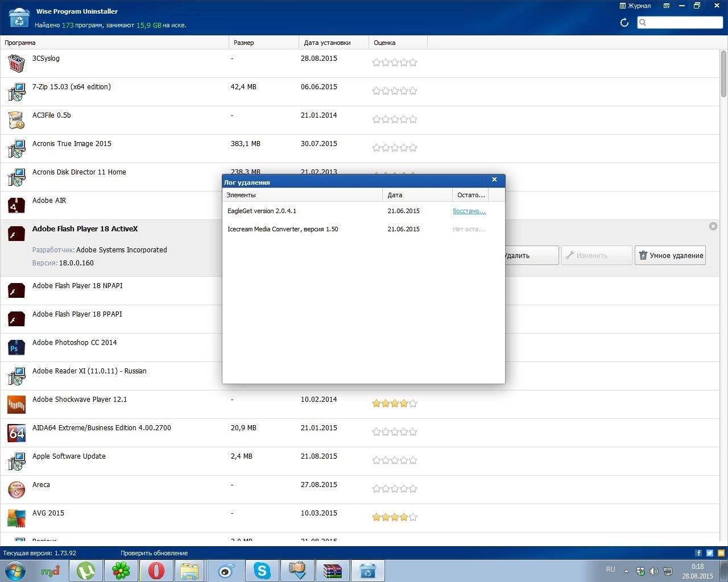This screenshot has height=582, width=728.
Task: Open the Журнал log menu
Action: (635, 6)
